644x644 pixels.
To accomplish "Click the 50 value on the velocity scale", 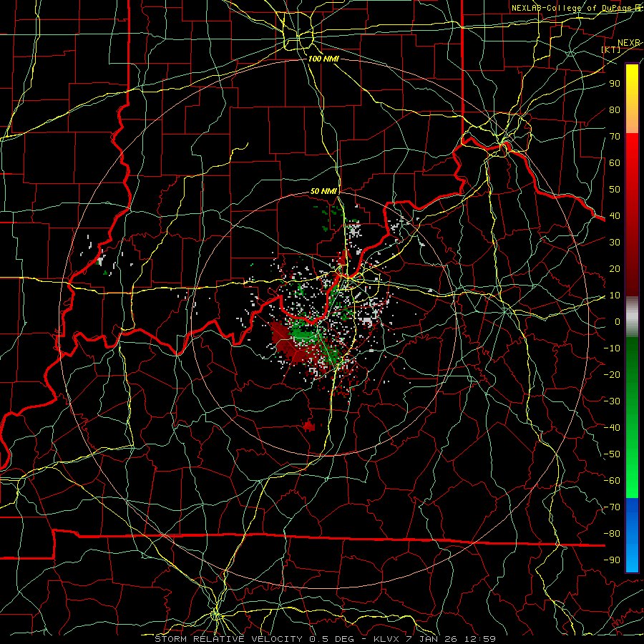I will click(x=615, y=190).
